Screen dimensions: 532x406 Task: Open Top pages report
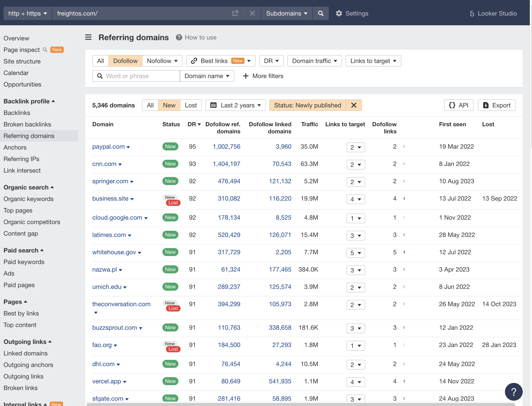(x=18, y=210)
